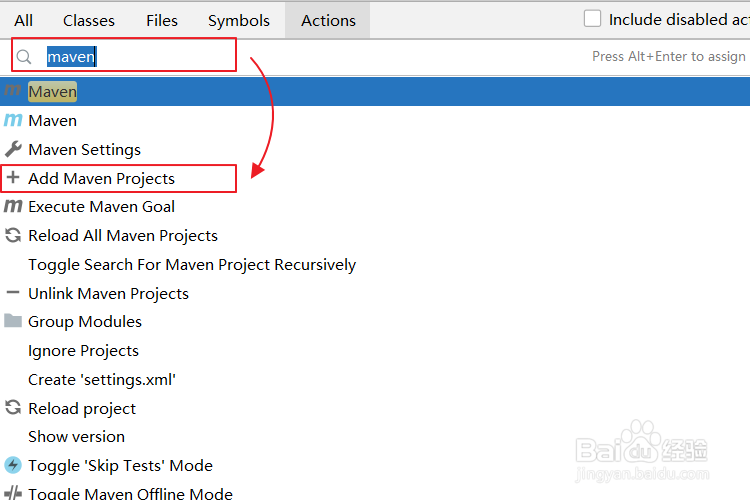The height and width of the screenshot is (500, 750).
Task: Click the Maven icon in highlighted row
Action: (x=13, y=91)
